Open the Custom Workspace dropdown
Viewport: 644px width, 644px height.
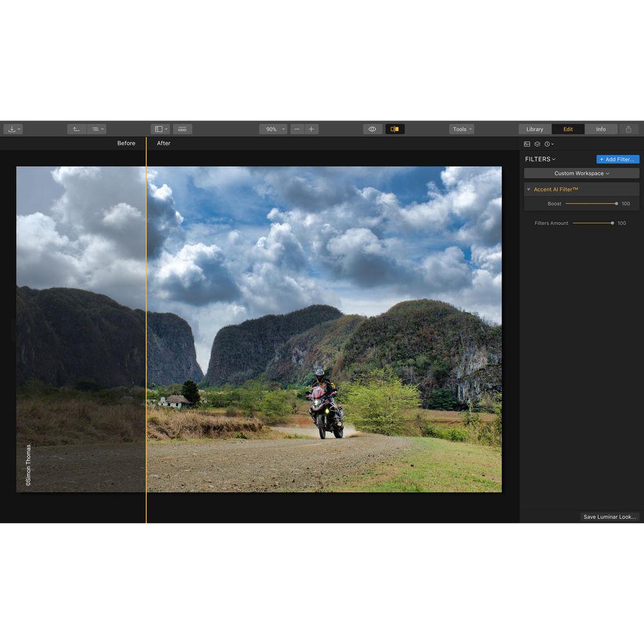pyautogui.click(x=581, y=173)
